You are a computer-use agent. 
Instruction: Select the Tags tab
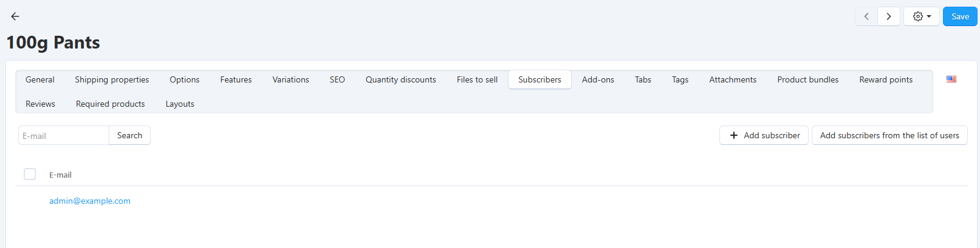point(680,79)
